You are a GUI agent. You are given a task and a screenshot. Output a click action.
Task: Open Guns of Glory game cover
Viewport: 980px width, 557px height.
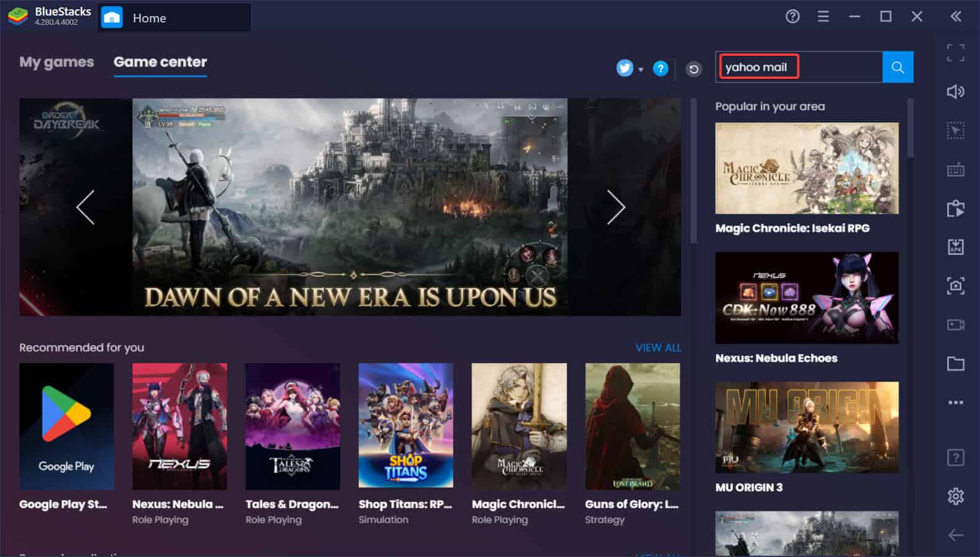(633, 426)
